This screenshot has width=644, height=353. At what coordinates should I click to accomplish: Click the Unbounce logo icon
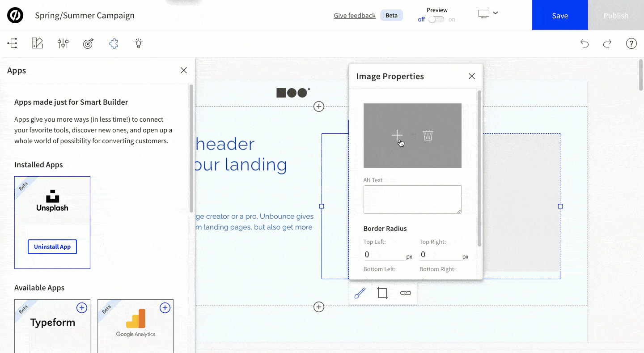coord(15,15)
